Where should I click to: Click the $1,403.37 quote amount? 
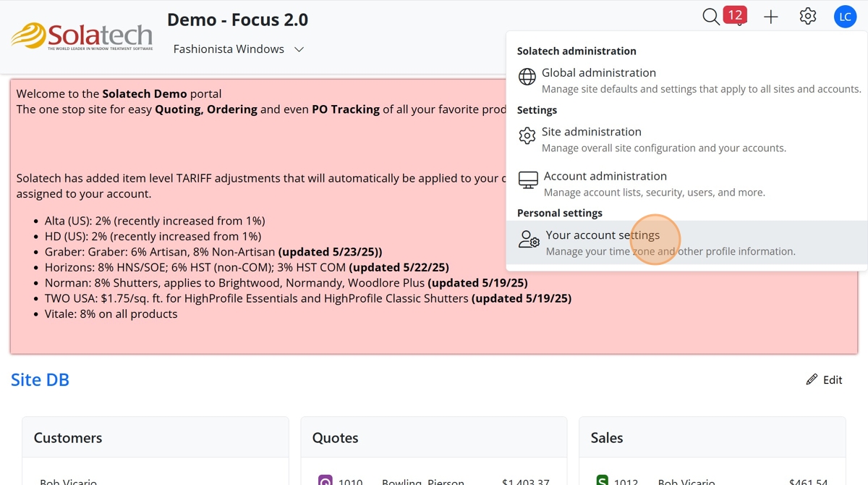(x=526, y=481)
